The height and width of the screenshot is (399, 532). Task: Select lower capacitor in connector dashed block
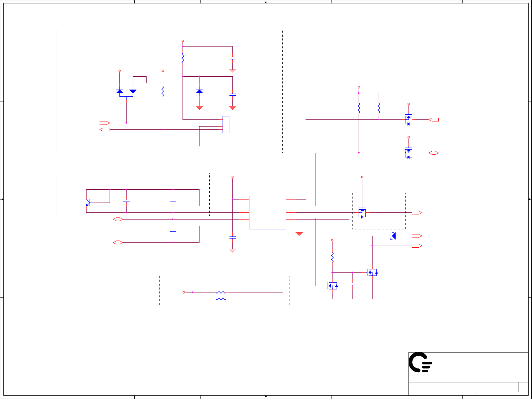(x=233, y=95)
